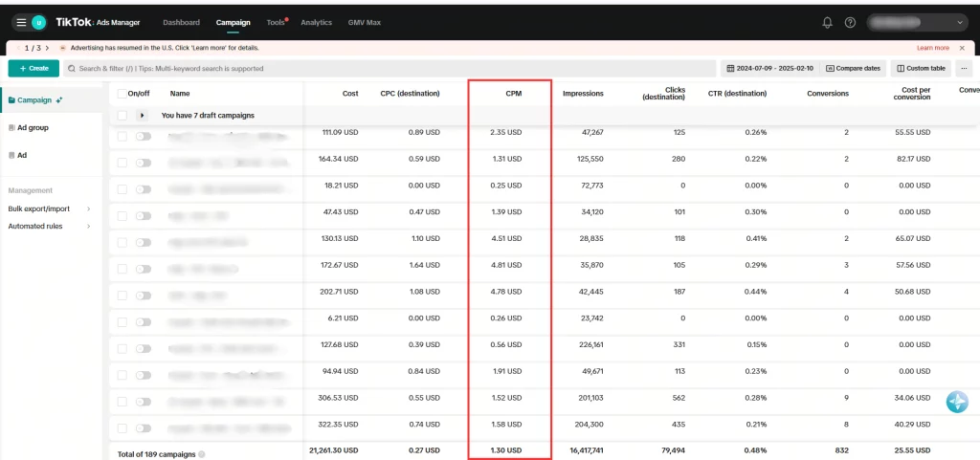Click the Create button
Image resolution: width=980 pixels, height=460 pixels.
click(33, 68)
